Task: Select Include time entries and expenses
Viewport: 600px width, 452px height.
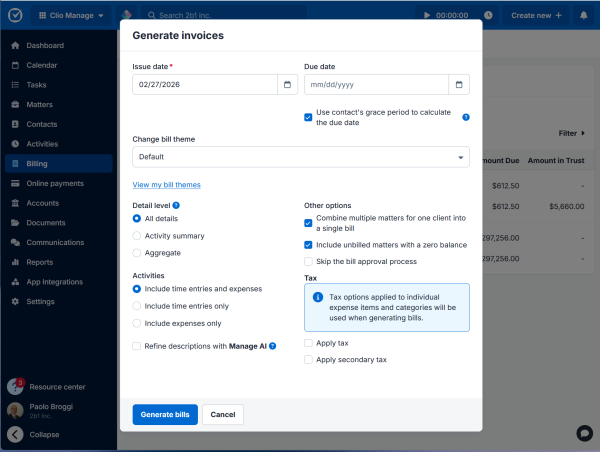Action: pos(137,289)
